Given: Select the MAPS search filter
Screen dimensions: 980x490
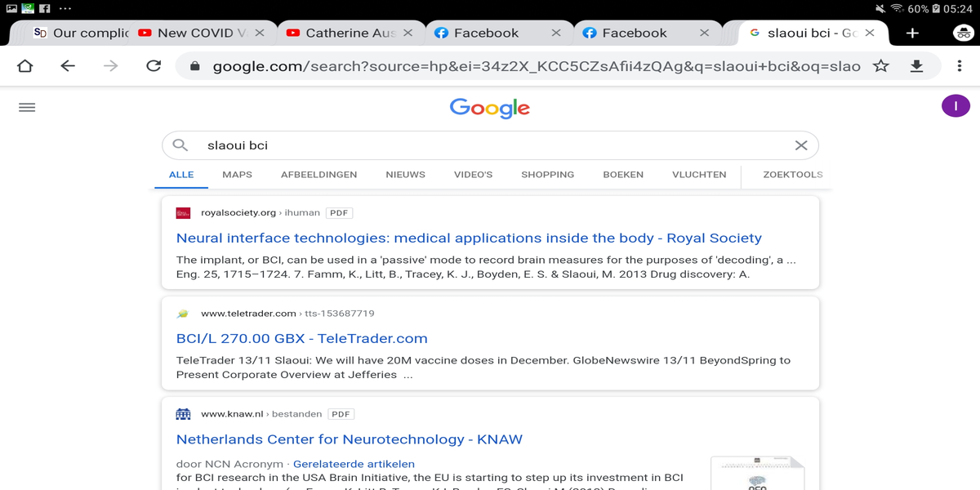Looking at the screenshot, I should (x=237, y=174).
